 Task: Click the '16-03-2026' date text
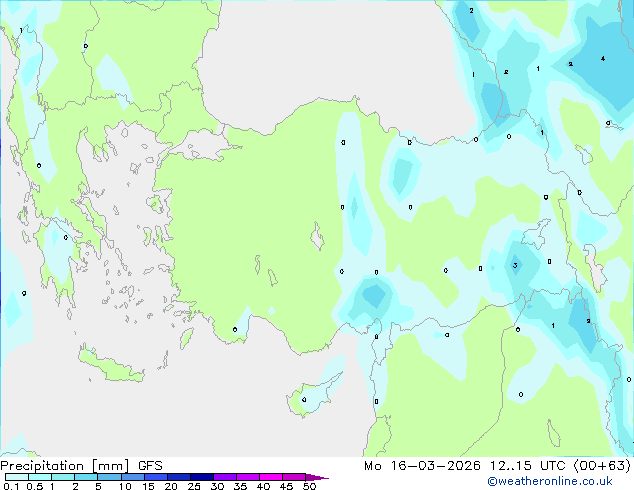(x=436, y=466)
